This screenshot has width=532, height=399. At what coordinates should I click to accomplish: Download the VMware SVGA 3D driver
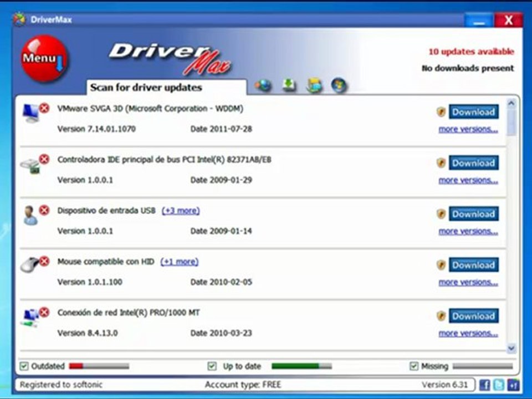[474, 111]
